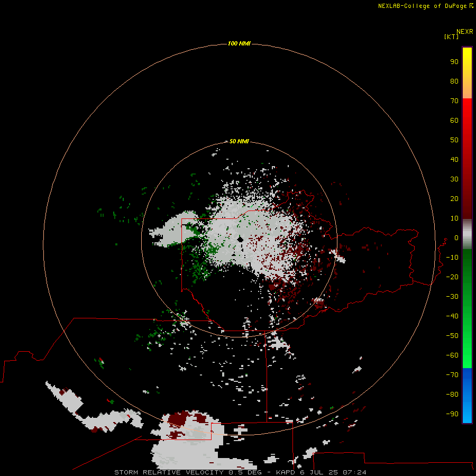The image size is (476, 476).
Task: Click the KT units label above the color scale
Action: click(452, 36)
